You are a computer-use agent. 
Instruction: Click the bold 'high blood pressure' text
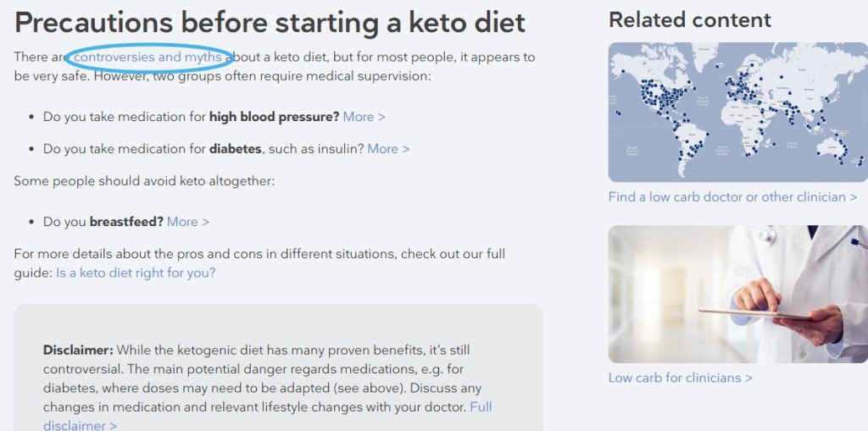coord(274,117)
